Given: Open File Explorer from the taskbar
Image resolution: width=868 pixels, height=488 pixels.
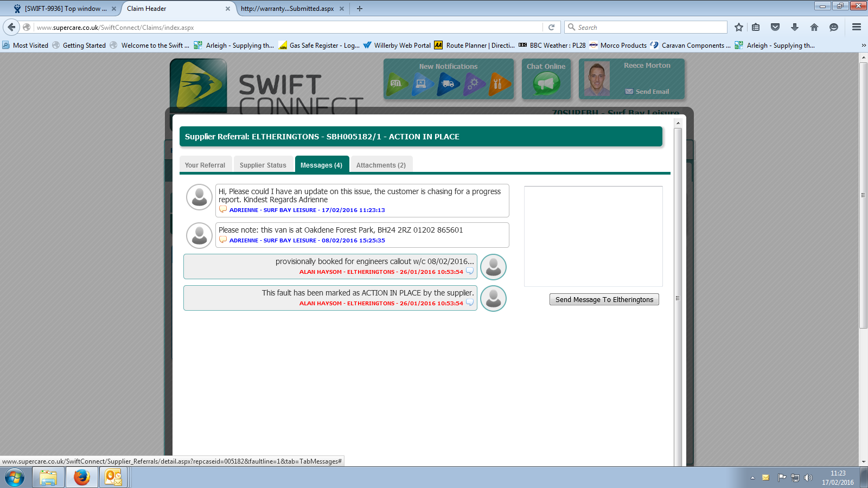Looking at the screenshot, I should (48, 478).
